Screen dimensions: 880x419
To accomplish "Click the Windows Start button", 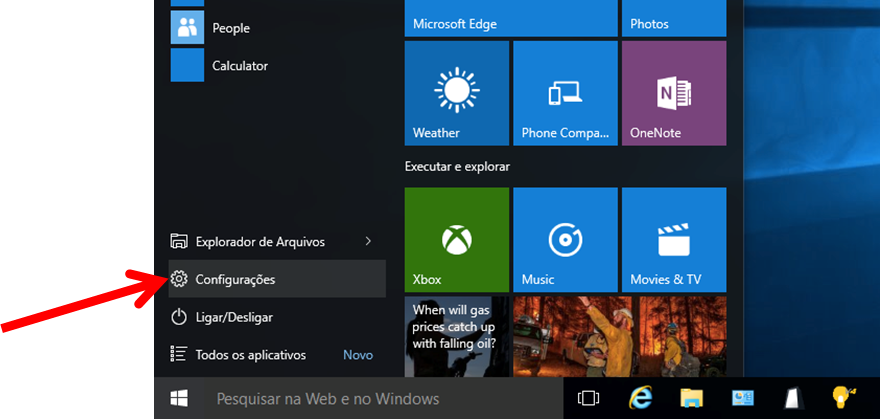I will point(179,399).
